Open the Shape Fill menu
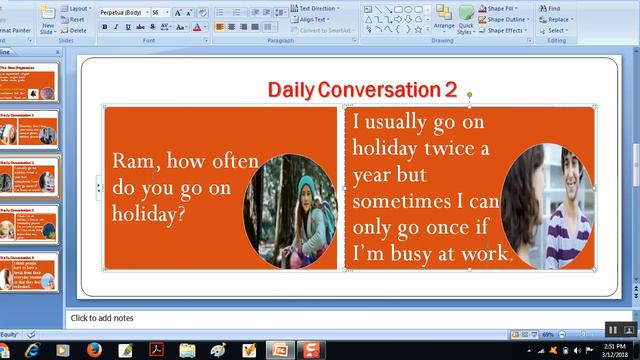Viewport: 640px width, 360px height. 498,8
